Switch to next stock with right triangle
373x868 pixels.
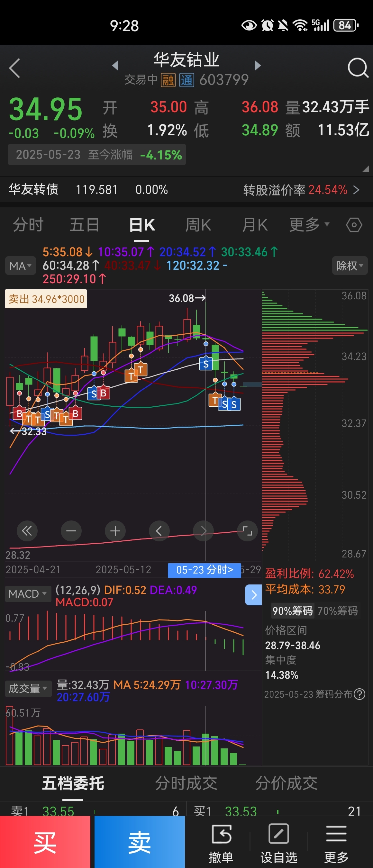(x=258, y=65)
